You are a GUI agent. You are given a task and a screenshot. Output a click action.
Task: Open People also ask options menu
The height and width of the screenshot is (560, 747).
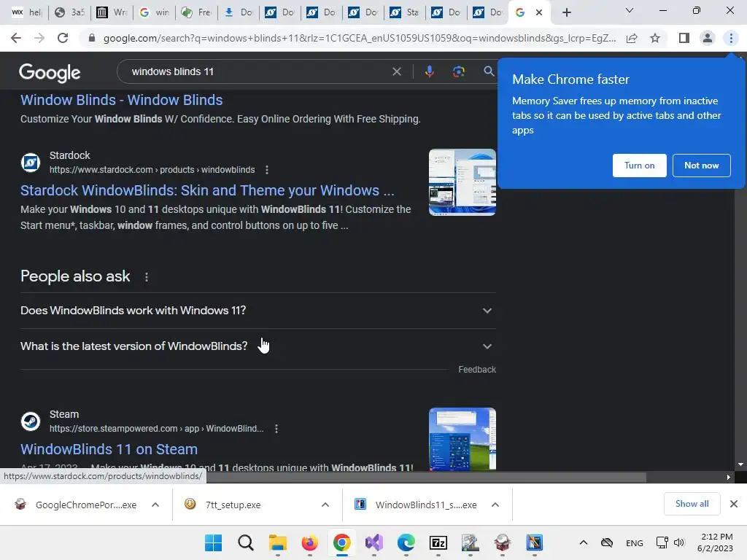(x=146, y=276)
